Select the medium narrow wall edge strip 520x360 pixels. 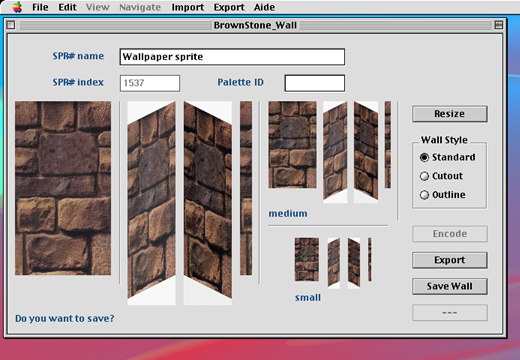[x=388, y=145]
